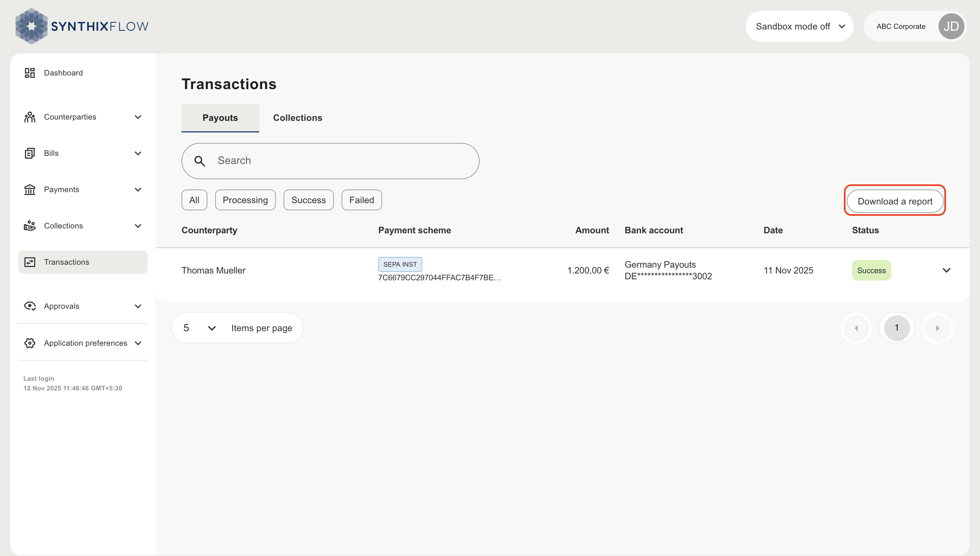The width and height of the screenshot is (980, 556).
Task: Click the Collections hand-coins icon
Action: pos(30,226)
